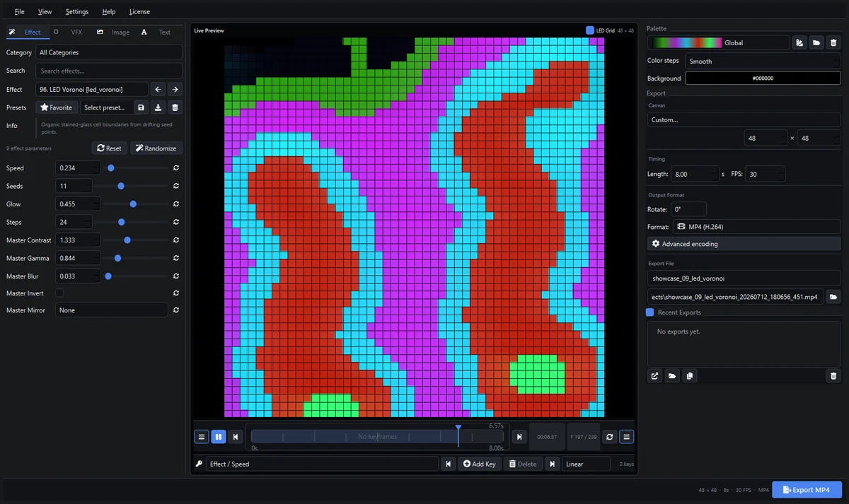
Task: Go to previous effect arrow
Action: pos(158,90)
